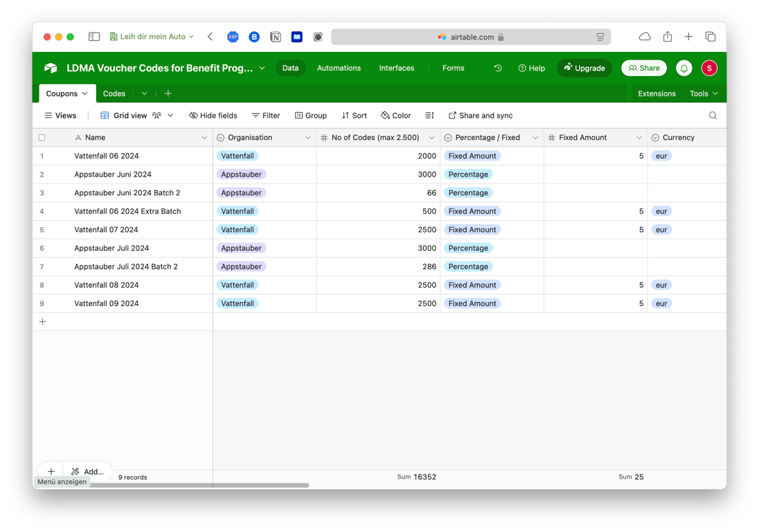Open the Help button

pos(531,69)
